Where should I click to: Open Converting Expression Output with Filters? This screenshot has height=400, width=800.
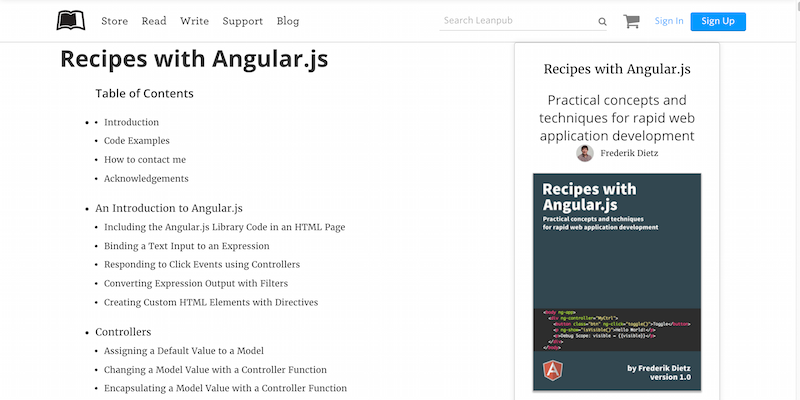click(x=196, y=283)
